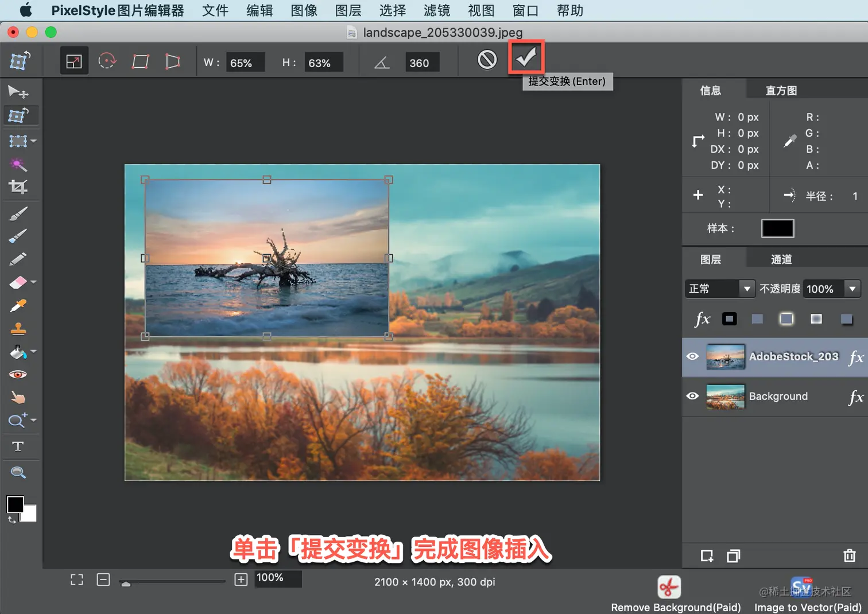Open the blend mode dropdown showing 正常

pos(720,289)
